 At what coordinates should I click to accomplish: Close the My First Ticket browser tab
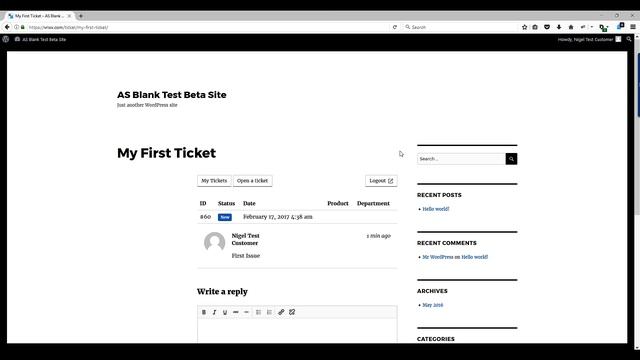[69, 16]
